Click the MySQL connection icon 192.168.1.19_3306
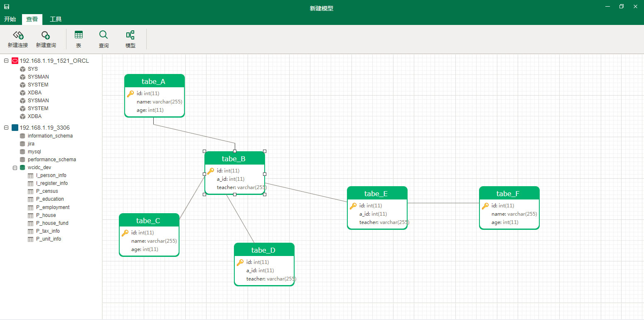 [x=15, y=128]
